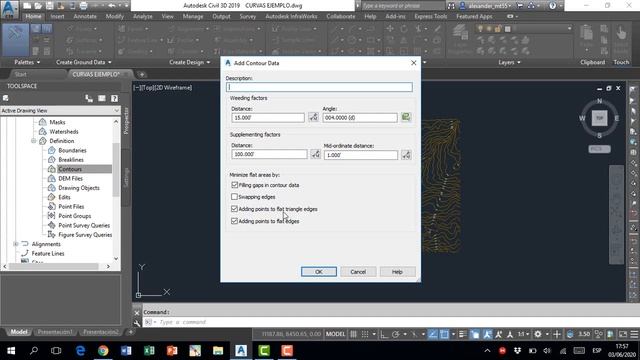640x360 pixels.
Task: Open Excel from taskbar
Action: tap(149, 351)
